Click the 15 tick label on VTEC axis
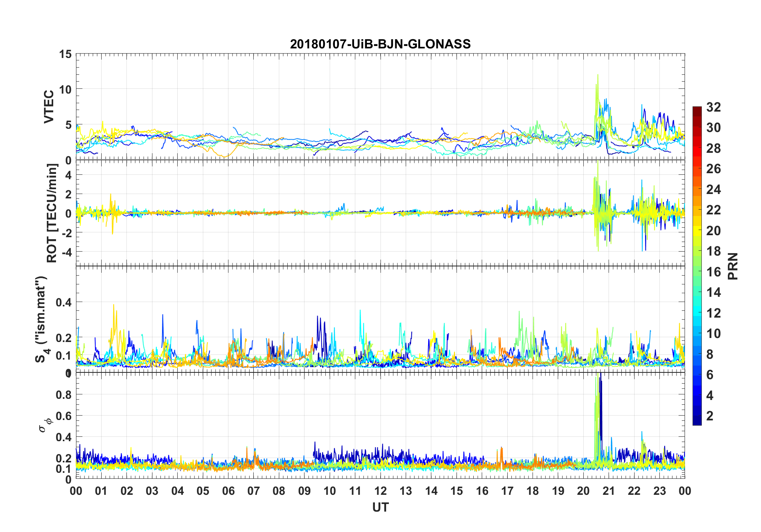 pos(65,54)
